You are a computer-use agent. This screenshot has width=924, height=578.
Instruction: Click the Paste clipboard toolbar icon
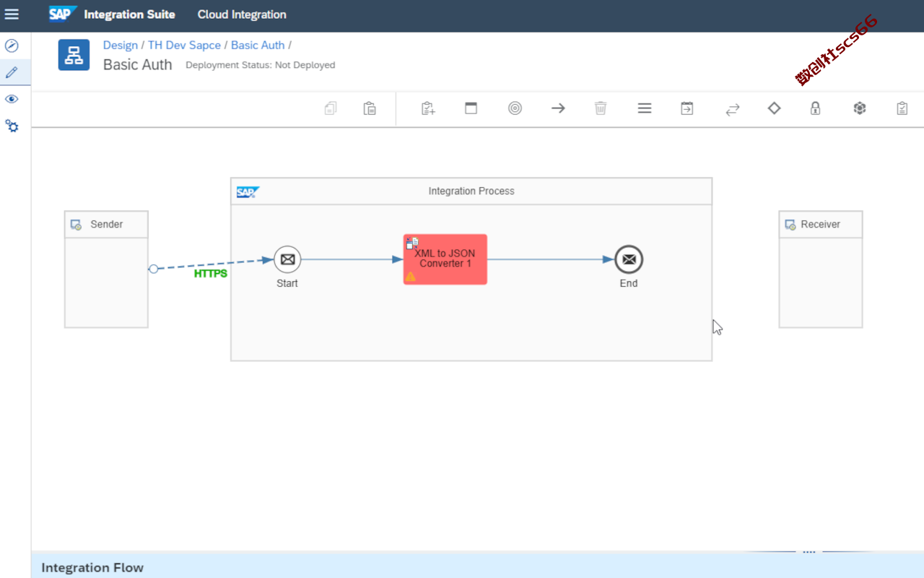coord(370,108)
